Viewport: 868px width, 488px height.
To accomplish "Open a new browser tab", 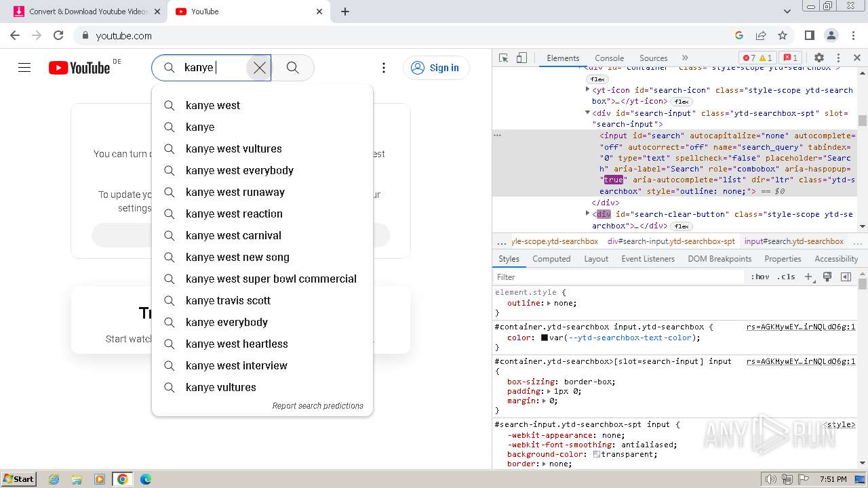I will tap(345, 12).
